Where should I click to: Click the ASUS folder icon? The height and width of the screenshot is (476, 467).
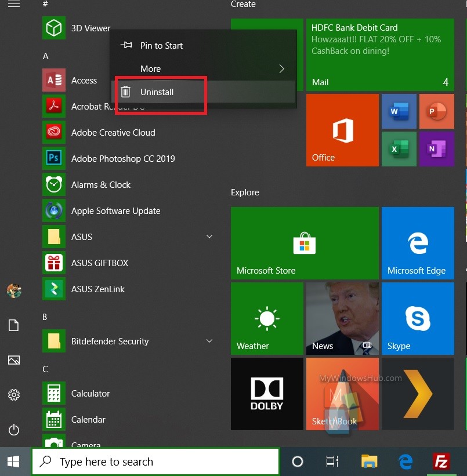coord(54,237)
